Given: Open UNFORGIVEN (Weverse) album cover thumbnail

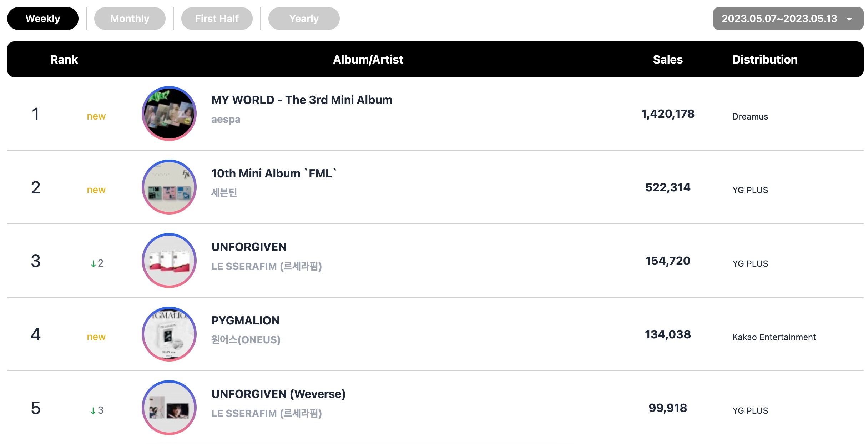Looking at the screenshot, I should point(169,408).
